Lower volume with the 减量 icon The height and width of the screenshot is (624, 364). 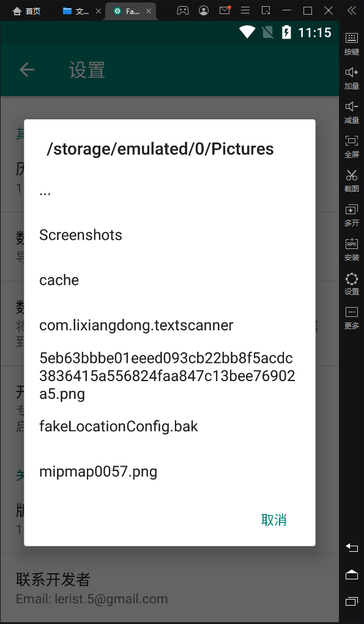tap(351, 113)
